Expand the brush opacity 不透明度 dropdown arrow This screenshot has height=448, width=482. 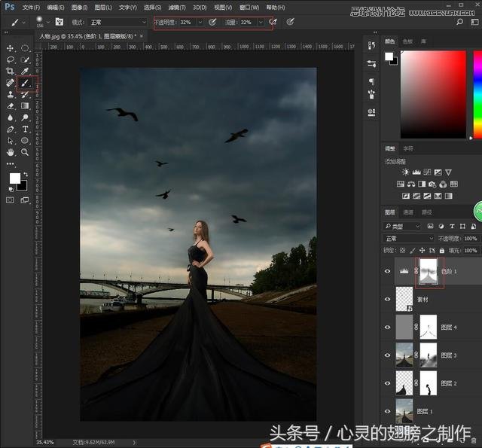click(x=200, y=23)
